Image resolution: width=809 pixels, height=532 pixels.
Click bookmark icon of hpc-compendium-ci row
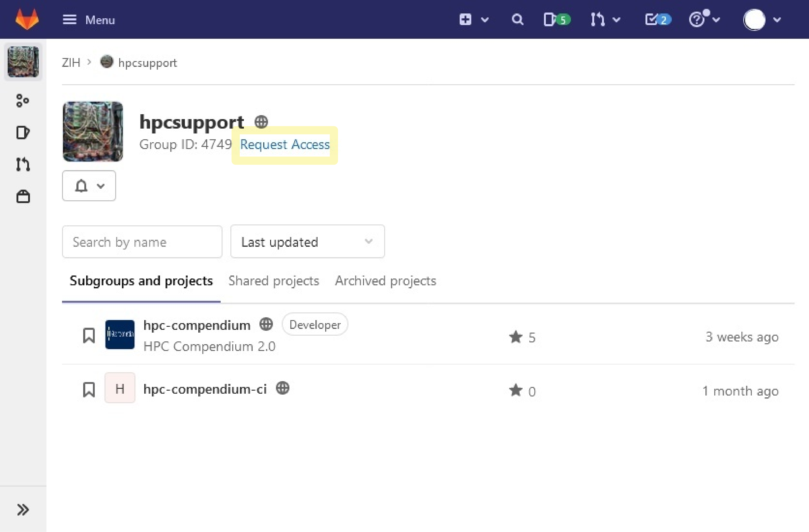(89, 389)
